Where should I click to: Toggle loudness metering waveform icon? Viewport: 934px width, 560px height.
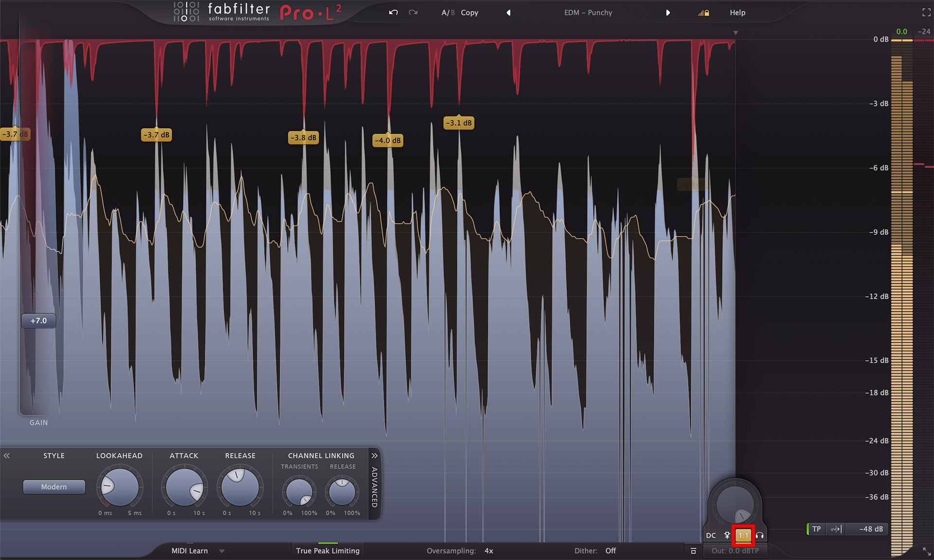[836, 529]
